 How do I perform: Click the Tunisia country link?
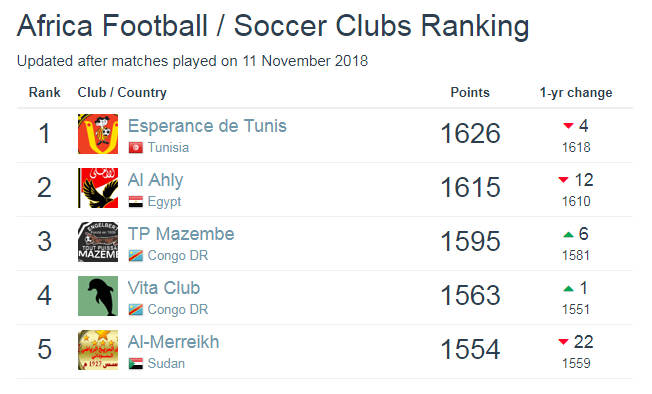coord(168,148)
